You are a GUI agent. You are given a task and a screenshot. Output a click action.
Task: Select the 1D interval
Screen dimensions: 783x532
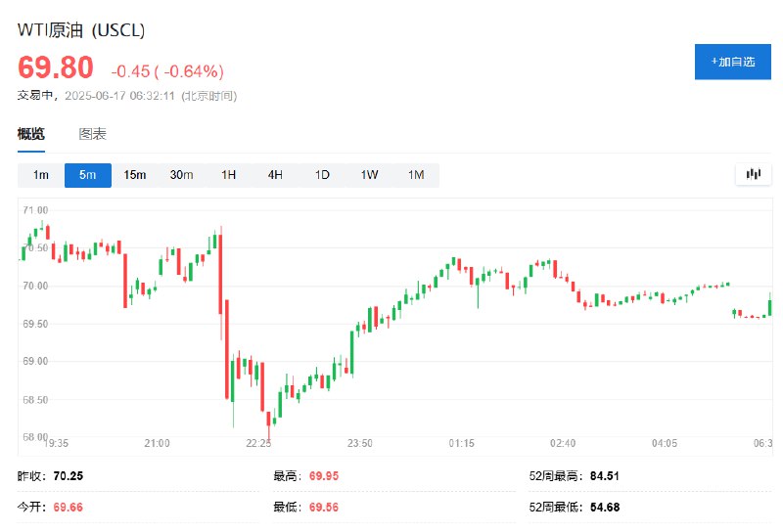322,175
